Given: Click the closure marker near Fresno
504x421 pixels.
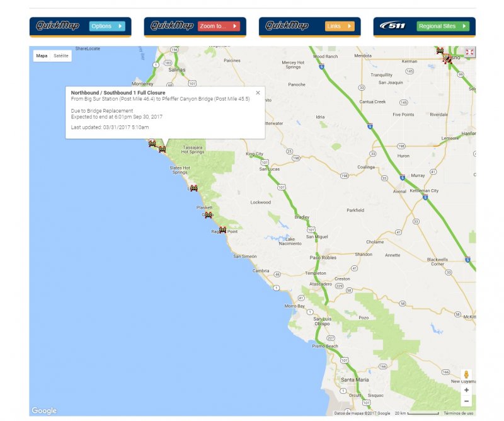Looking at the screenshot, I should point(447,58).
